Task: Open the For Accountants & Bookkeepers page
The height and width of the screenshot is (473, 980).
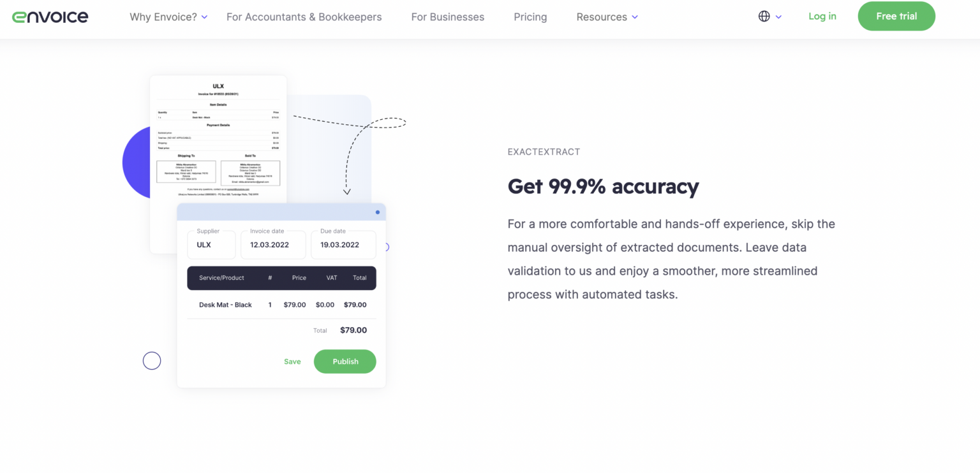Action: 304,17
